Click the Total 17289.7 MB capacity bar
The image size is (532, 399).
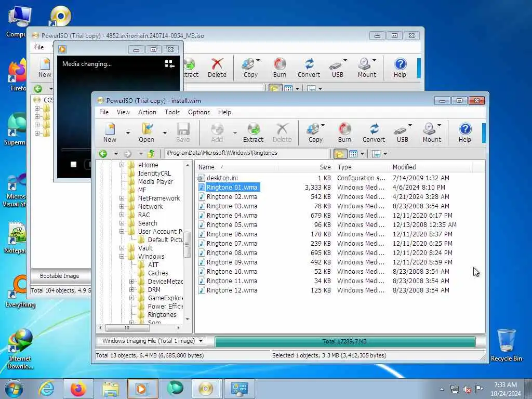[345, 342]
